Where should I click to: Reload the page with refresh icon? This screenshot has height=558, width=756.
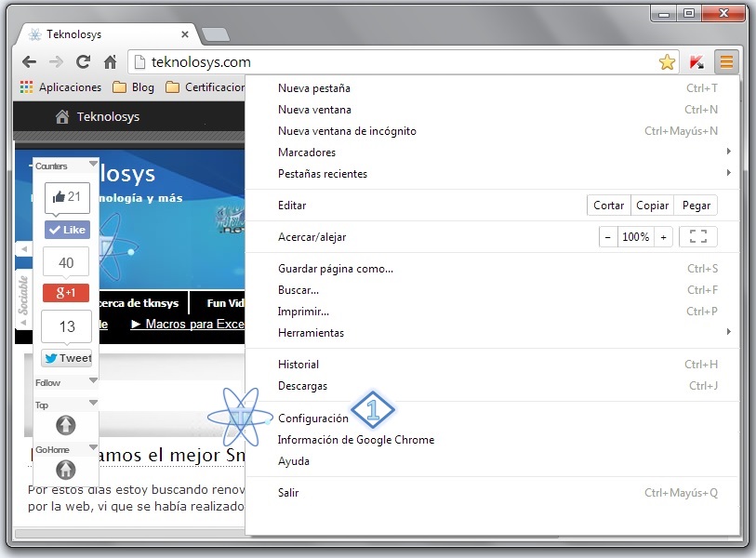pyautogui.click(x=83, y=61)
